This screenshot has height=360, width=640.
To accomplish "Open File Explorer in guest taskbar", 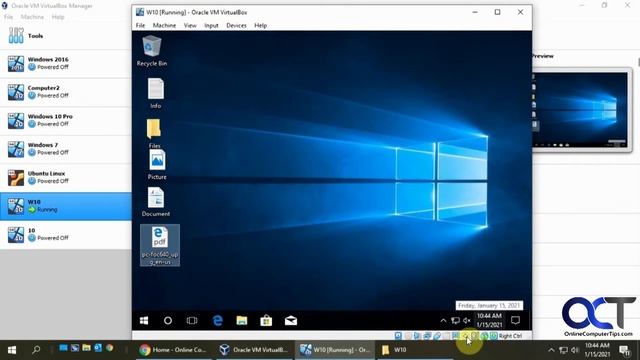I will (242, 320).
